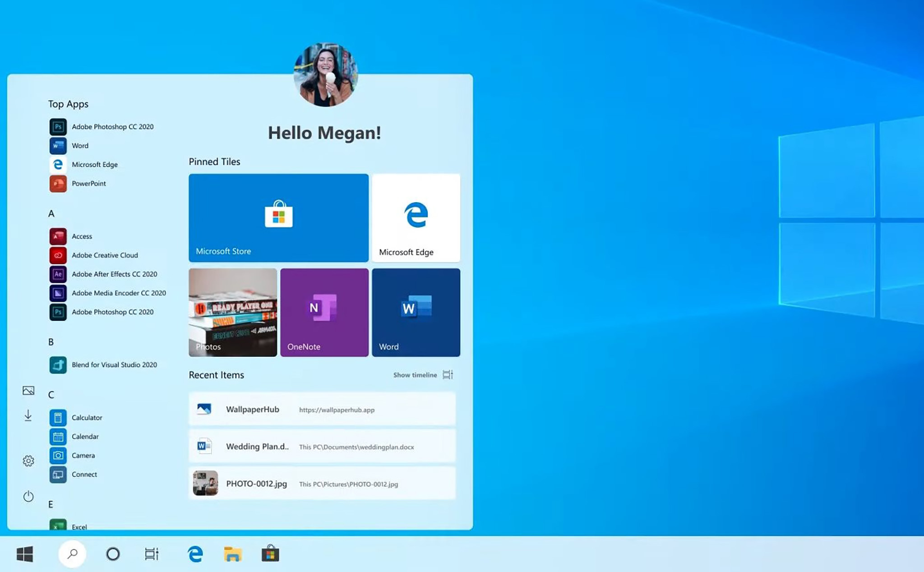Image resolution: width=924 pixels, height=572 pixels.
Task: Launch Adobe Media Encoder CC 2020
Action: click(108, 293)
